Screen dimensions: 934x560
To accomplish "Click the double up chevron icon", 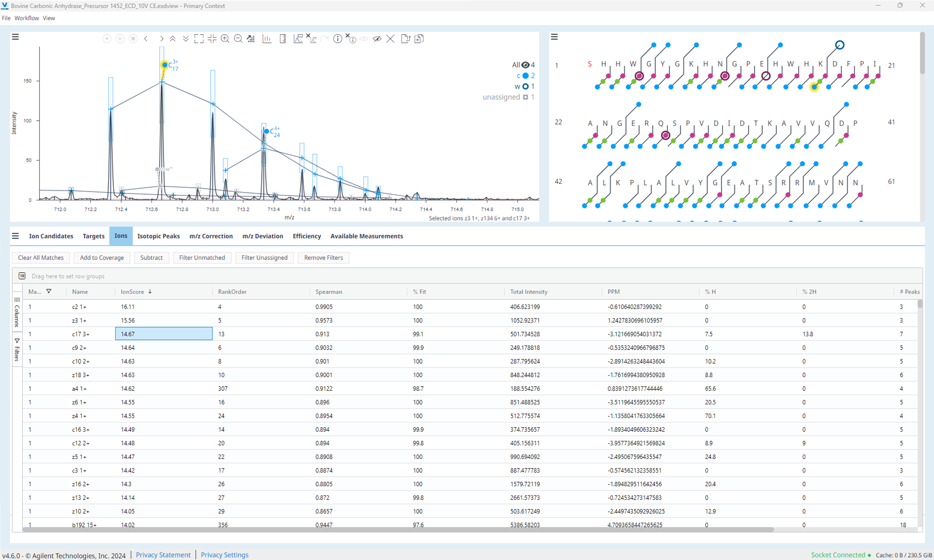I will 172,38.
